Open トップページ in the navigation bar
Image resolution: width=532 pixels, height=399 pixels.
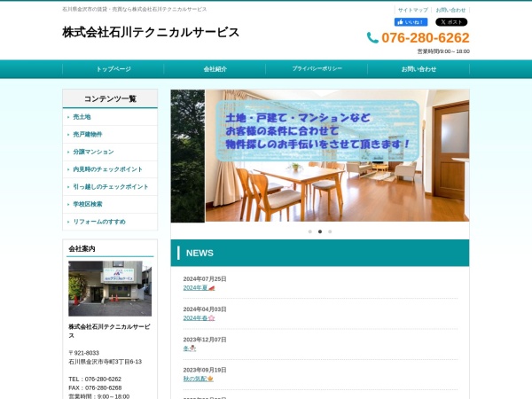(113, 69)
